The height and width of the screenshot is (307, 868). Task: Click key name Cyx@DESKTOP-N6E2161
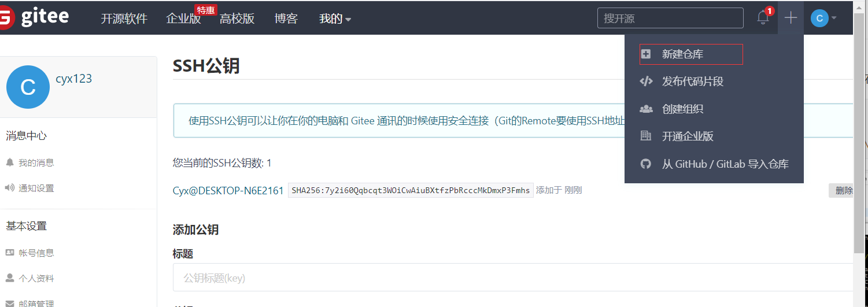coord(228,190)
